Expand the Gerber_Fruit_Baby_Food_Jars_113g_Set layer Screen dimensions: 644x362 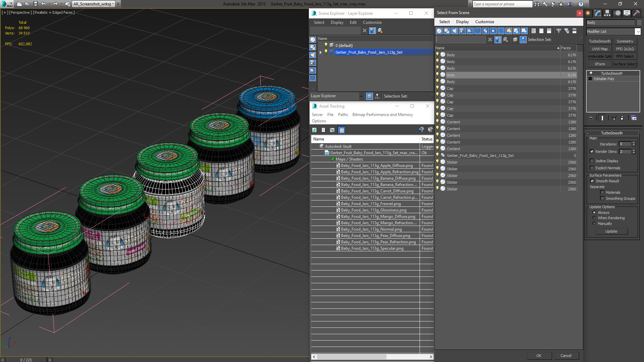coord(321,52)
